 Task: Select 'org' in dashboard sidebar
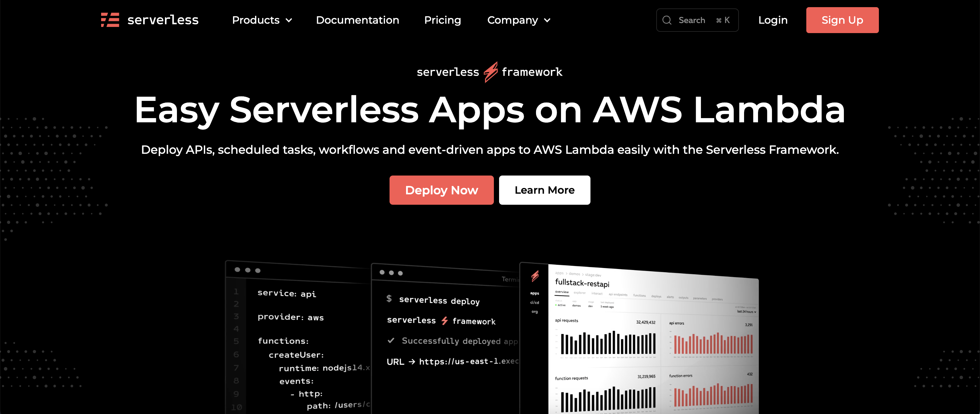click(x=534, y=311)
